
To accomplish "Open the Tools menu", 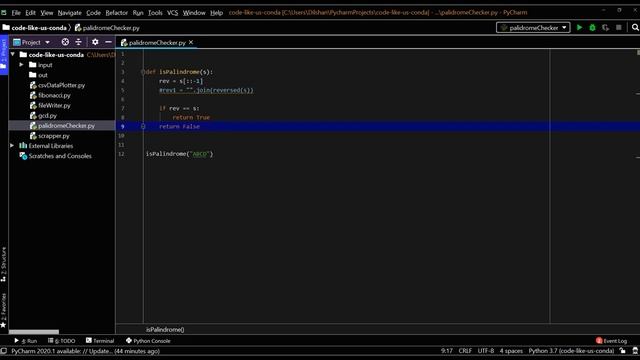I will [155, 13].
